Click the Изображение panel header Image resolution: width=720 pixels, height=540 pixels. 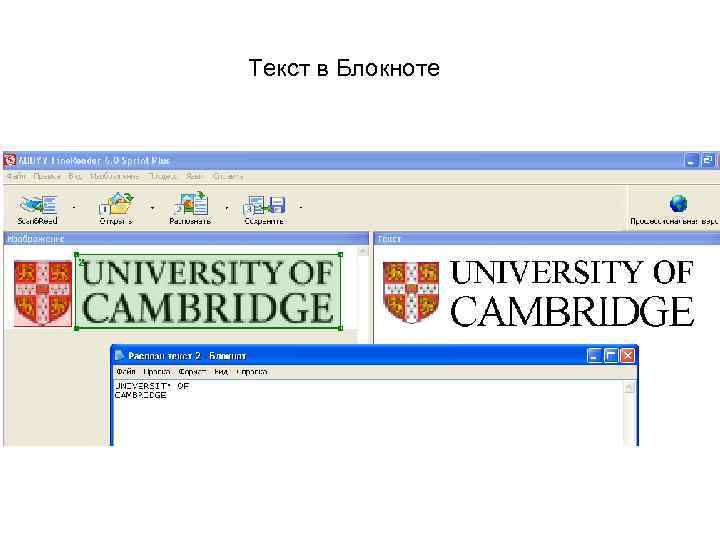(x=186, y=239)
